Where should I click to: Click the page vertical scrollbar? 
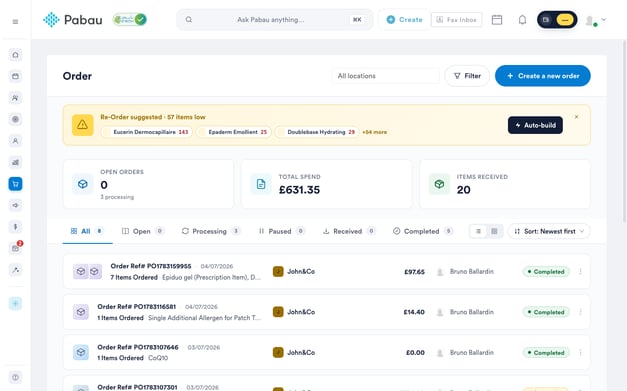[625, 132]
